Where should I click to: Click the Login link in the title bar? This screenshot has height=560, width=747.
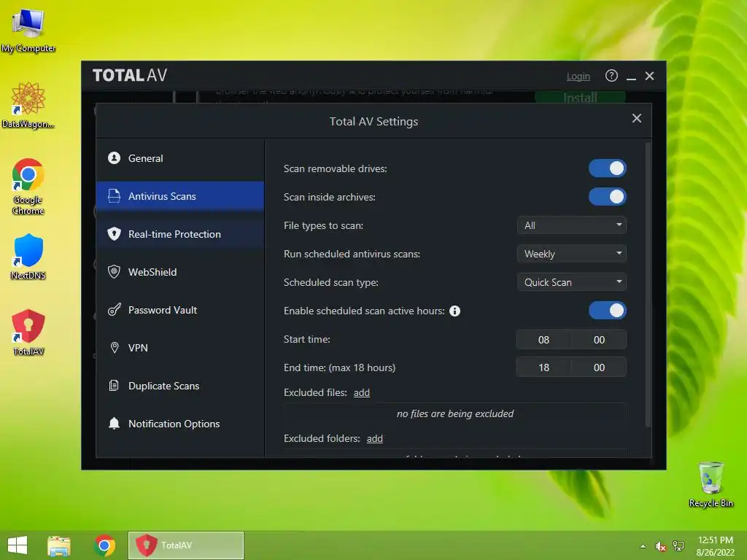coord(578,76)
